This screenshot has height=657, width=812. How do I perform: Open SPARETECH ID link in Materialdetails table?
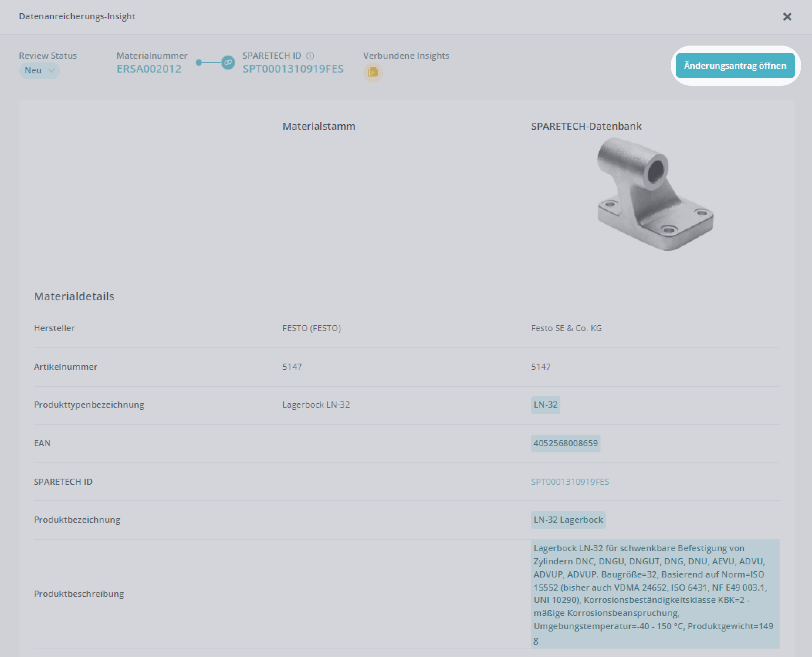coord(570,482)
